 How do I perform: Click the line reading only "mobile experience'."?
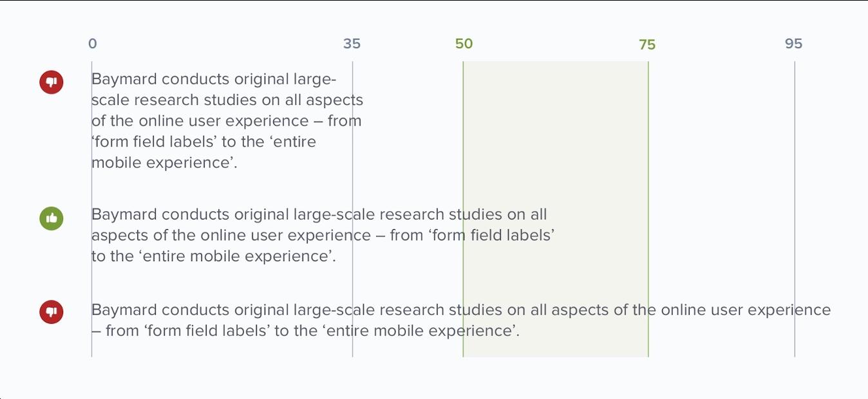164,163
